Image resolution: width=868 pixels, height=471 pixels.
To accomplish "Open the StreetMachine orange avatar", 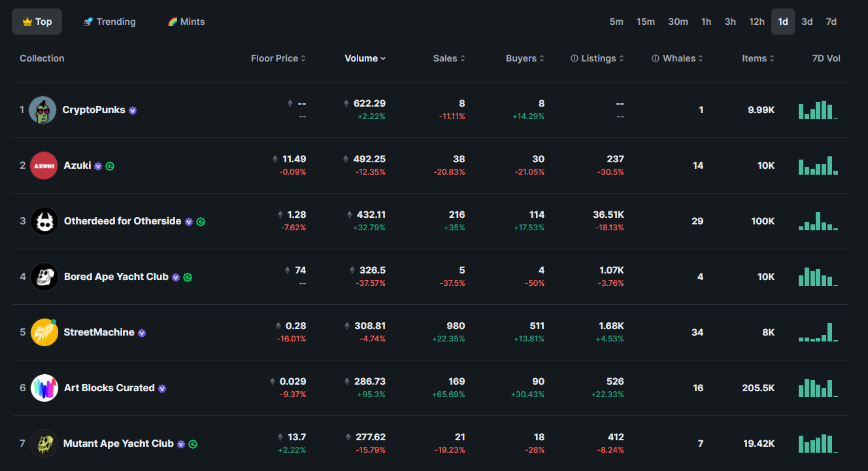I will pyautogui.click(x=44, y=332).
